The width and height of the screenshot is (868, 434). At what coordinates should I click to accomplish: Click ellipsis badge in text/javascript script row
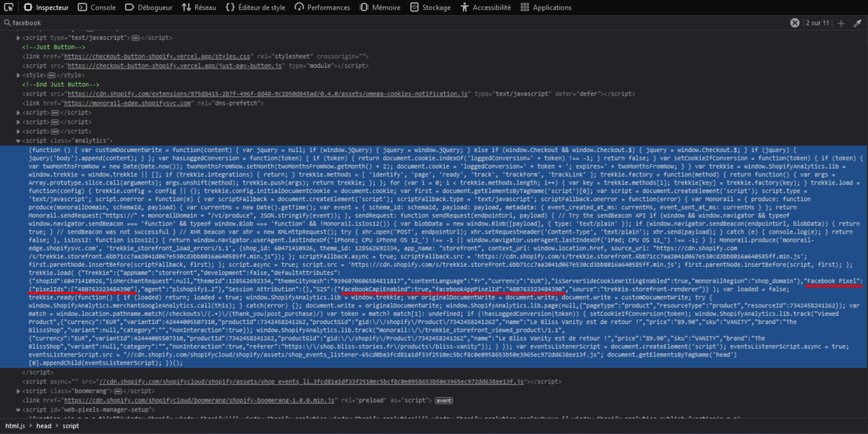point(135,37)
